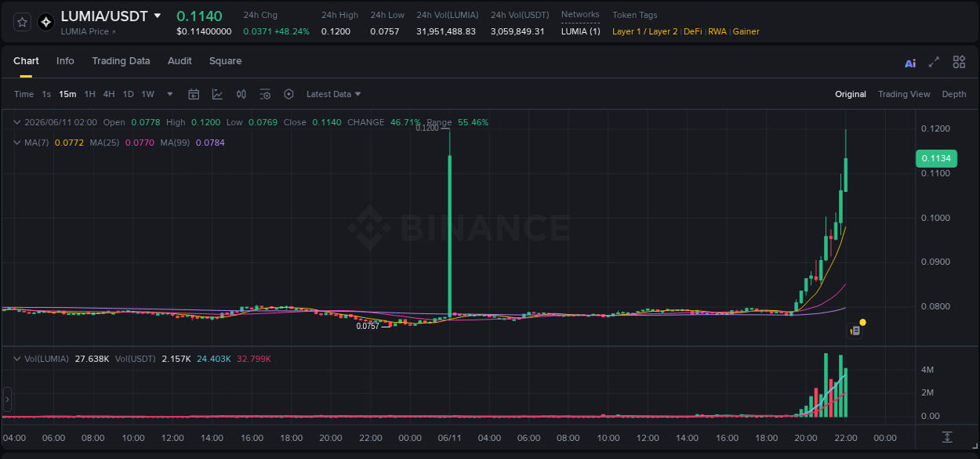Click the 24h Low value 0.0757

point(385,31)
